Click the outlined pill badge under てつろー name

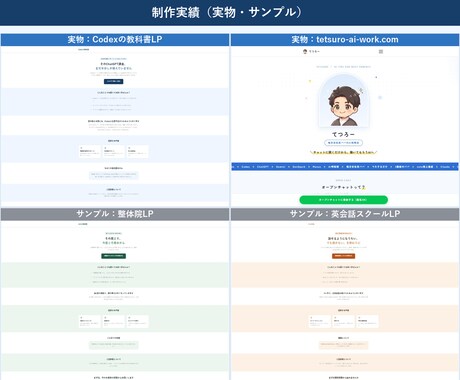(x=344, y=143)
